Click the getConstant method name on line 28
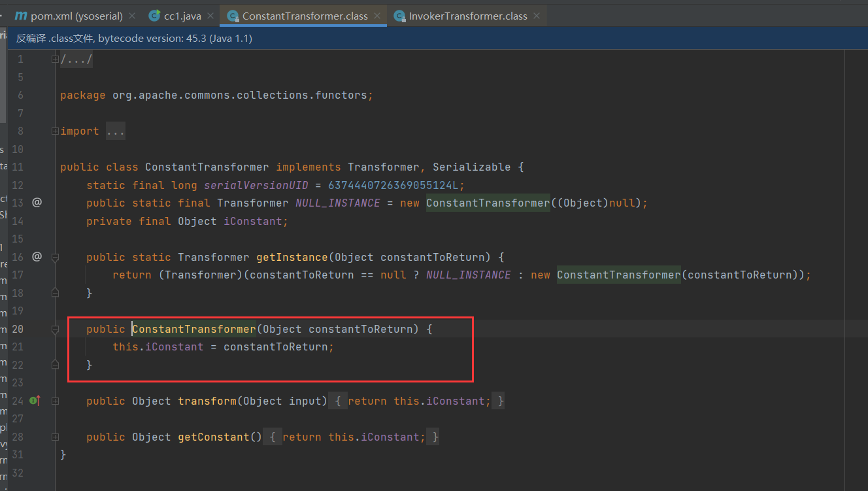Image resolution: width=868 pixels, height=491 pixels. click(213, 437)
